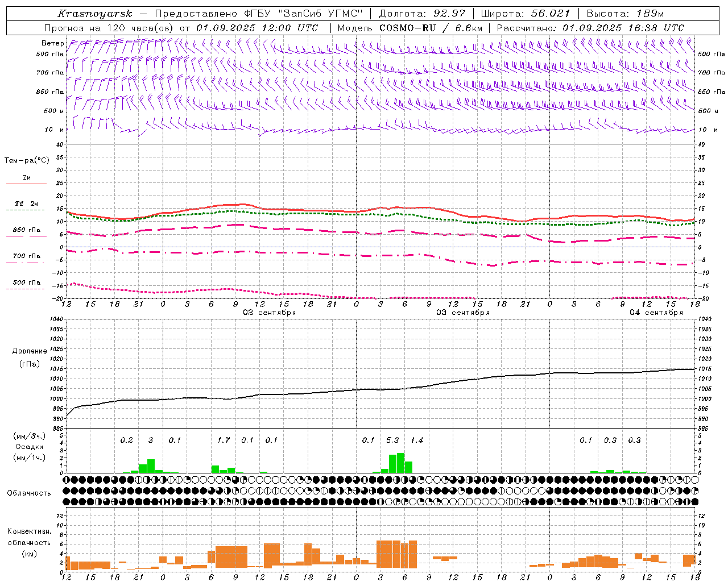Click 'Прогноз на 120 часа(ов)' forecast text
The image size is (728, 582).
pyautogui.click(x=109, y=28)
